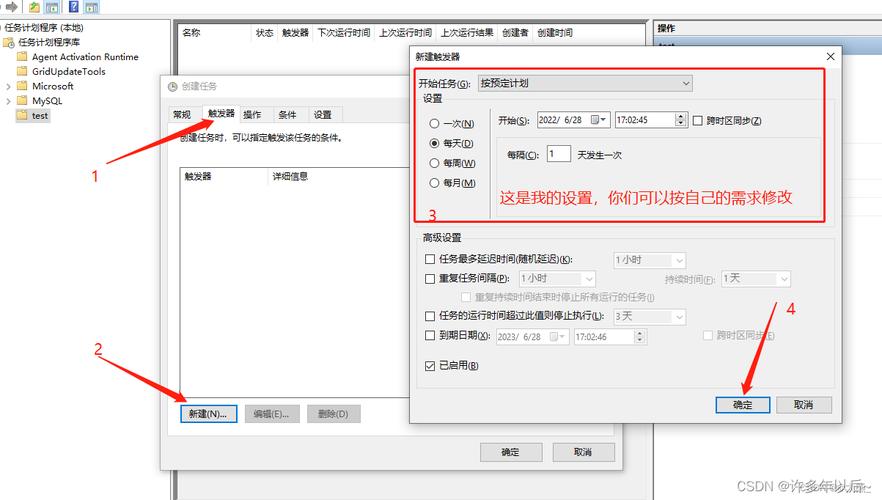Toggle the show/hide console tree toolbar icon
This screenshot has width=882, height=500.
52,7
